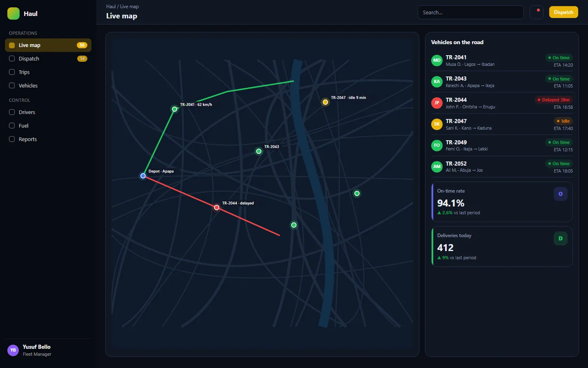The image size is (588, 368).
Task: Click the 14 badge on Dispatch
Action: tap(82, 59)
